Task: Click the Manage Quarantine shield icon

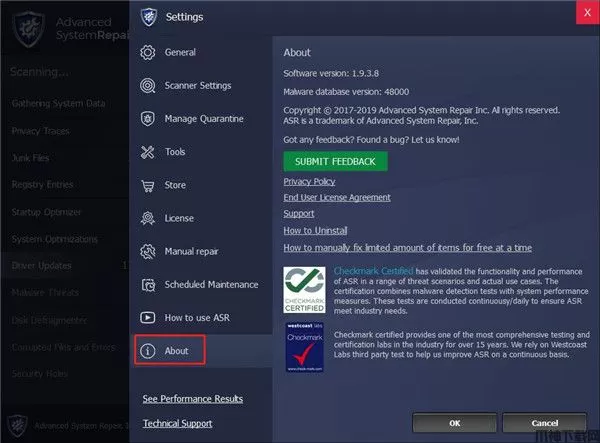Action: 148,119
